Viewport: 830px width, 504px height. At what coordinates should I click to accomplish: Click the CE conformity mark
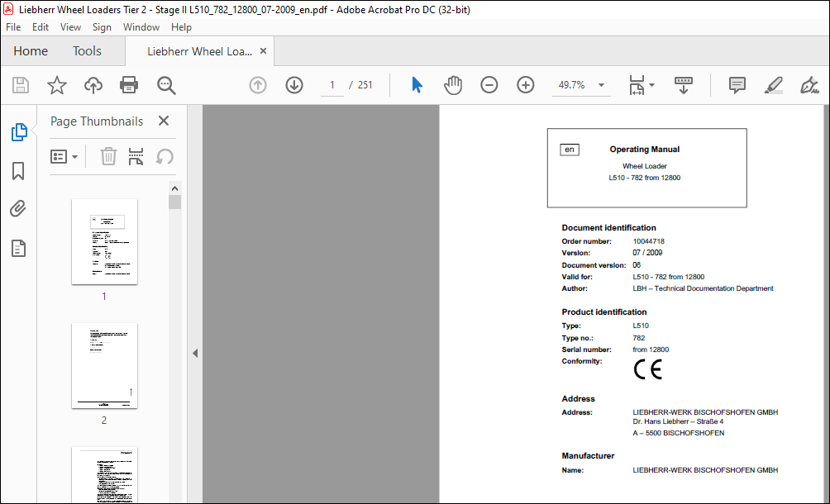[x=648, y=369]
